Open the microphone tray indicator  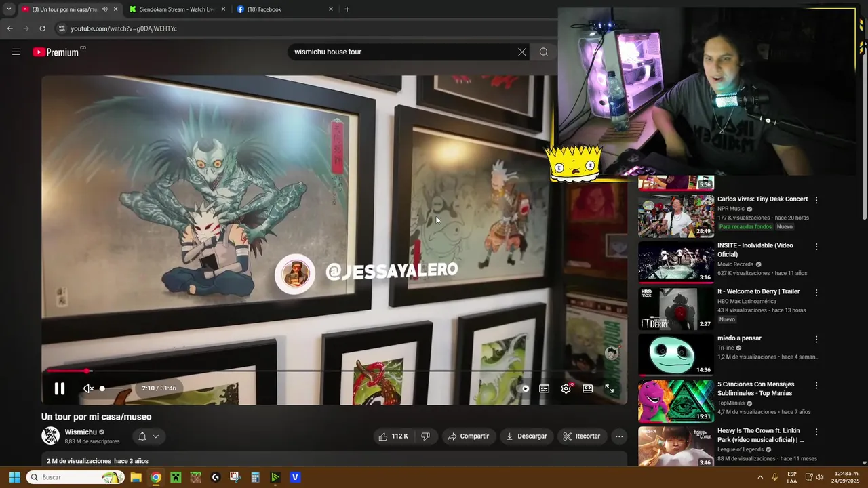(775, 477)
